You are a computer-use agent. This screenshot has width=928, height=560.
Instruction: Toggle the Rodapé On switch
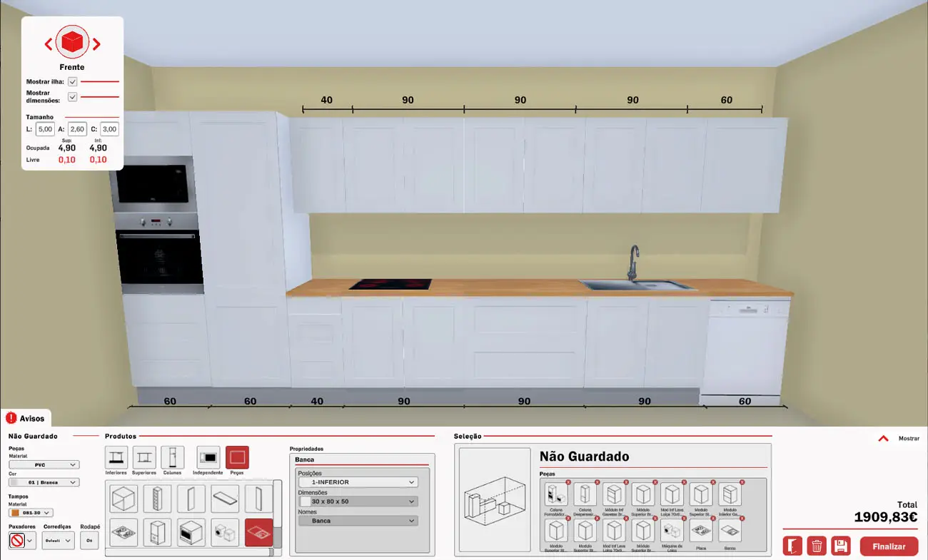click(90, 541)
